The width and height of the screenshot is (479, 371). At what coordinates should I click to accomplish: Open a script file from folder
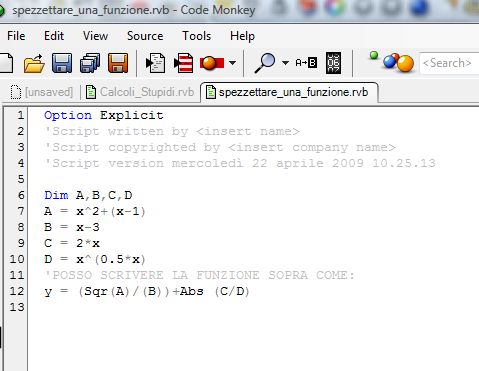[34, 63]
